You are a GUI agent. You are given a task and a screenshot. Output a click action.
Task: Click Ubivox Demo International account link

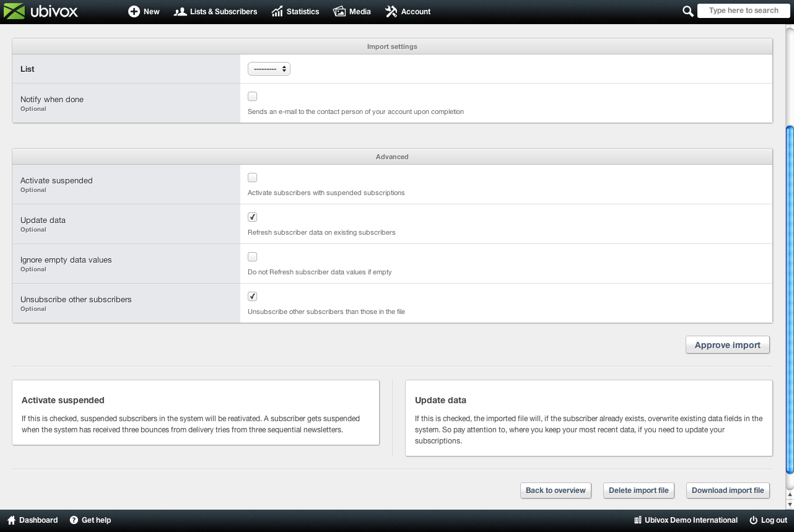tap(686, 520)
